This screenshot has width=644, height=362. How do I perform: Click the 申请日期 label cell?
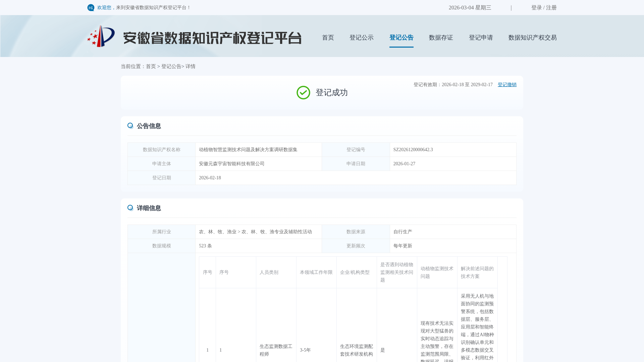pyautogui.click(x=356, y=164)
